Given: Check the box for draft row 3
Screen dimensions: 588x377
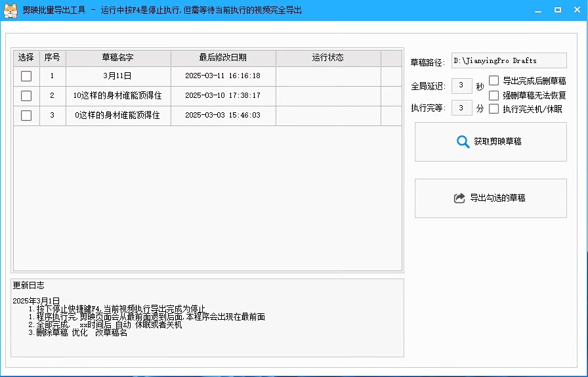Looking at the screenshot, I should coord(26,116).
